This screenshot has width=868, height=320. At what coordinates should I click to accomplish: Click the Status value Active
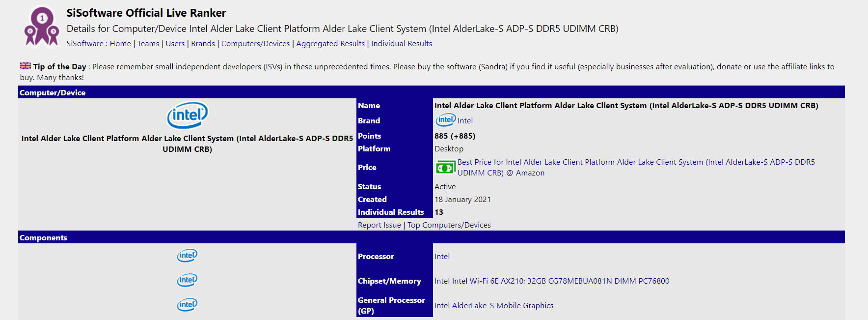tap(445, 187)
